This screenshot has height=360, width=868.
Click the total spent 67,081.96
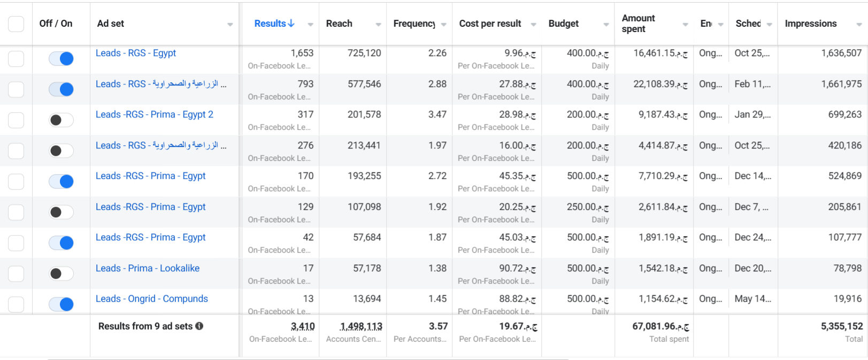(x=660, y=326)
